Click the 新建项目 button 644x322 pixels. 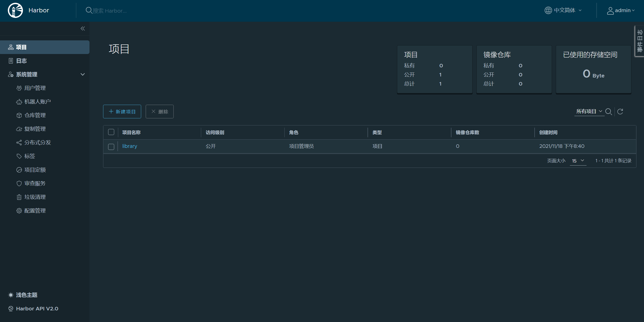[122, 112]
